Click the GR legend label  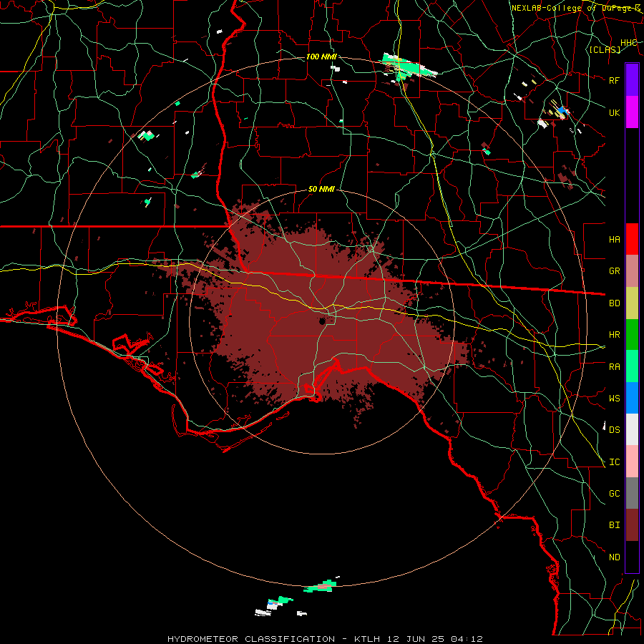click(614, 271)
